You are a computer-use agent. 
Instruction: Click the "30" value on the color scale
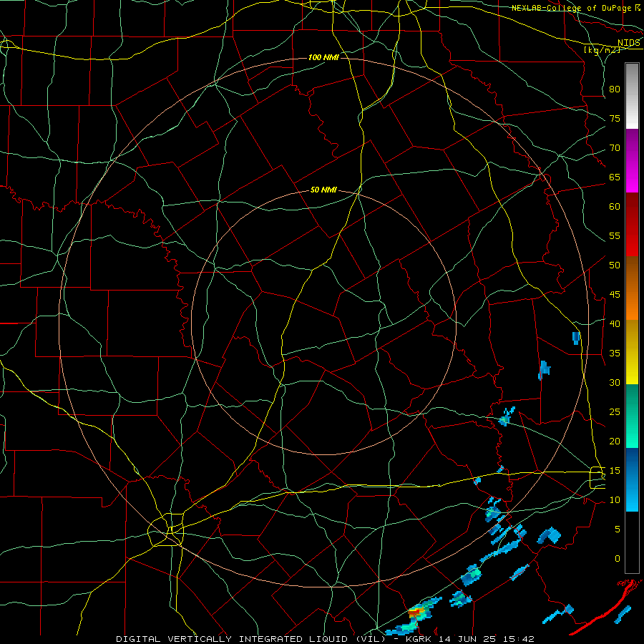click(x=615, y=382)
